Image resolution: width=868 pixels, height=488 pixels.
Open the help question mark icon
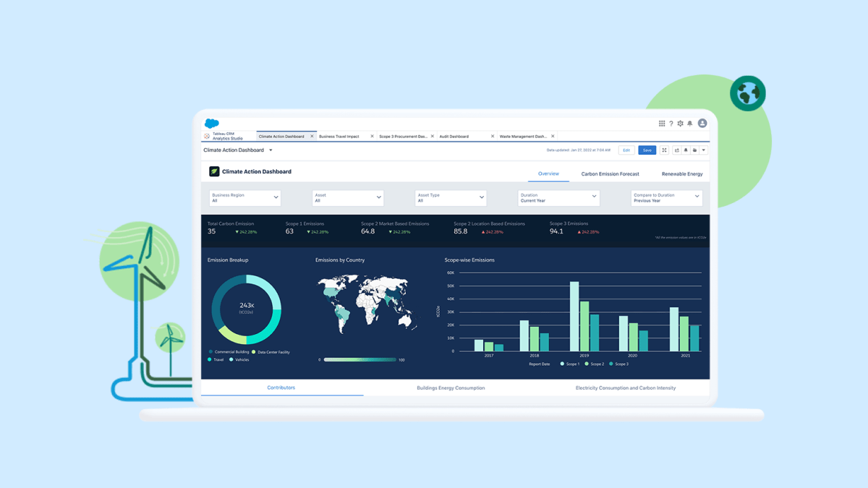tap(671, 124)
